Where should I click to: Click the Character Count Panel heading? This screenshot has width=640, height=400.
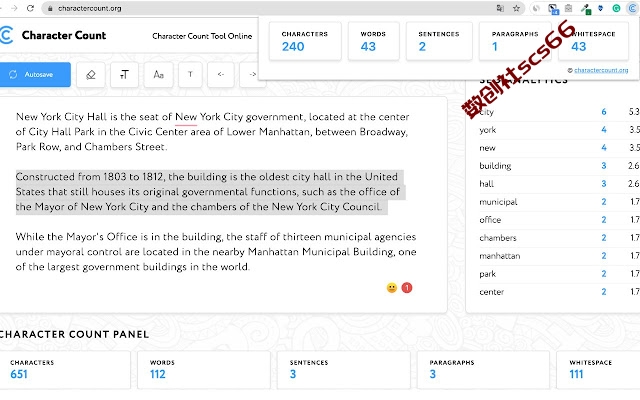[x=74, y=334]
